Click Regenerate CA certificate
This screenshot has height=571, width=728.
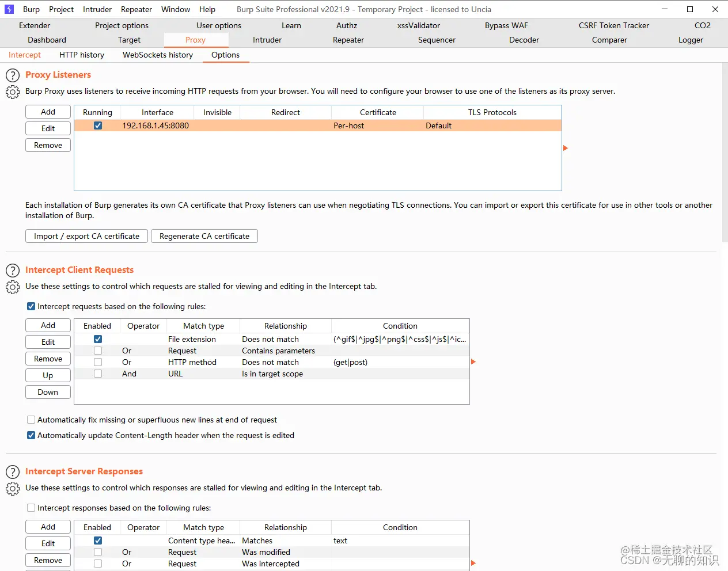204,236
